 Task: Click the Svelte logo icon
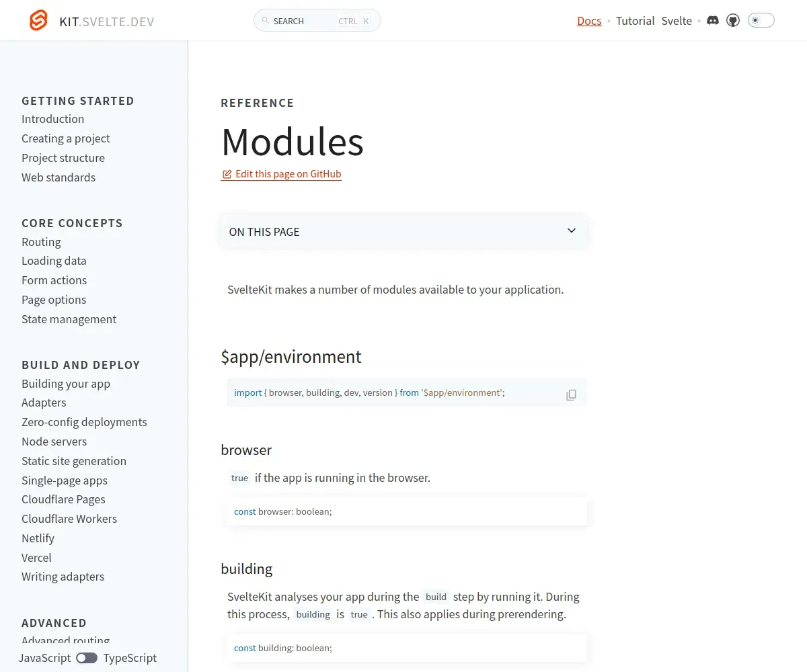click(x=38, y=21)
